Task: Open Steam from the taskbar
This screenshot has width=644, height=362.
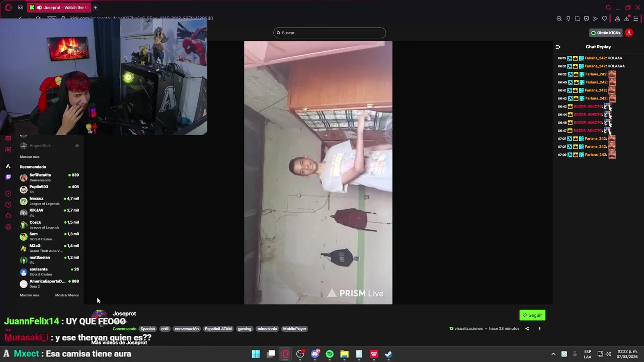Action: pyautogui.click(x=388, y=354)
